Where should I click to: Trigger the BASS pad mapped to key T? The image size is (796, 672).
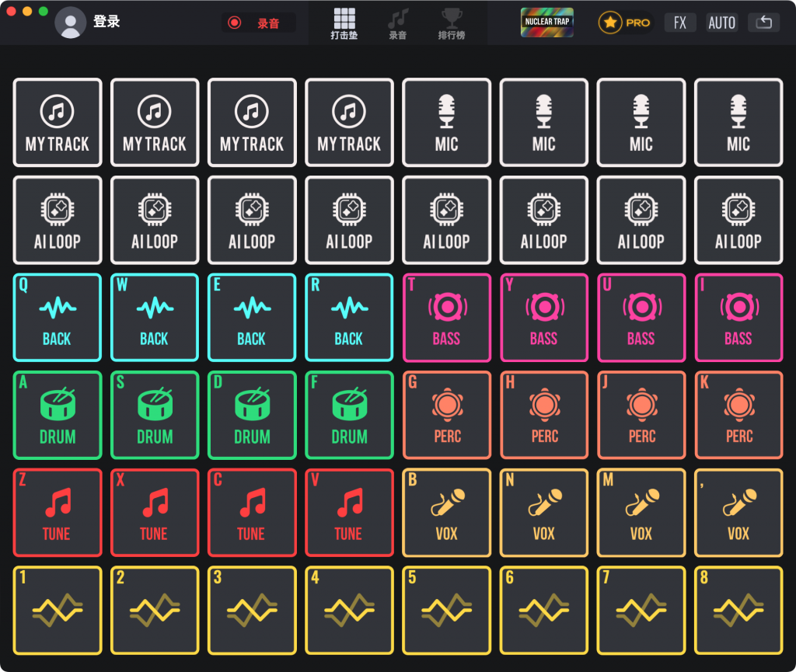(446, 318)
